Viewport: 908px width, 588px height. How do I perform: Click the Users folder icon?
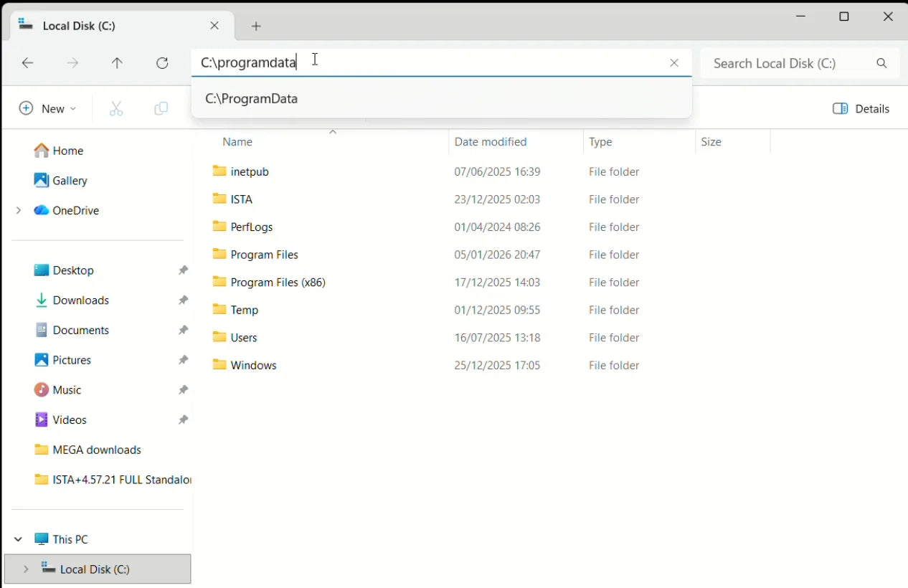tap(219, 337)
